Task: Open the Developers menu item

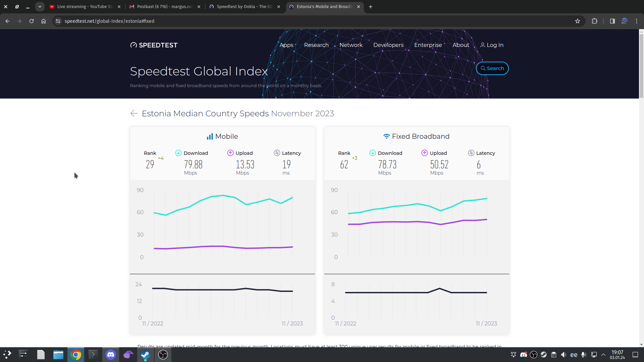Action: click(x=388, y=45)
